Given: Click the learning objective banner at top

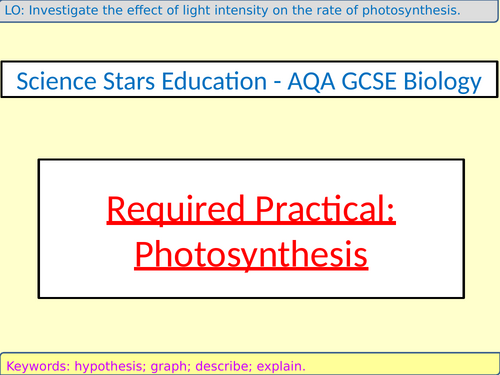Looking at the screenshot, I should (249, 11).
